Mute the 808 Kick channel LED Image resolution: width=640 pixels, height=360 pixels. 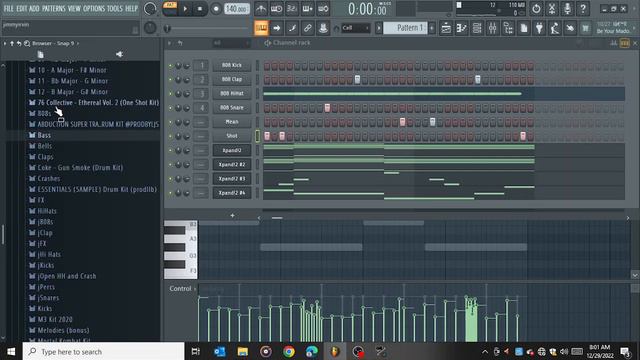pos(171,65)
